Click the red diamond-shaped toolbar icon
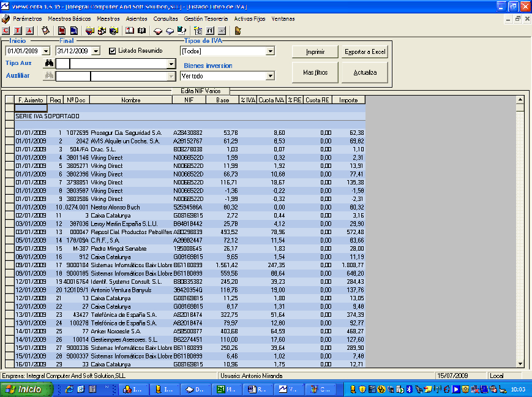 point(158,31)
